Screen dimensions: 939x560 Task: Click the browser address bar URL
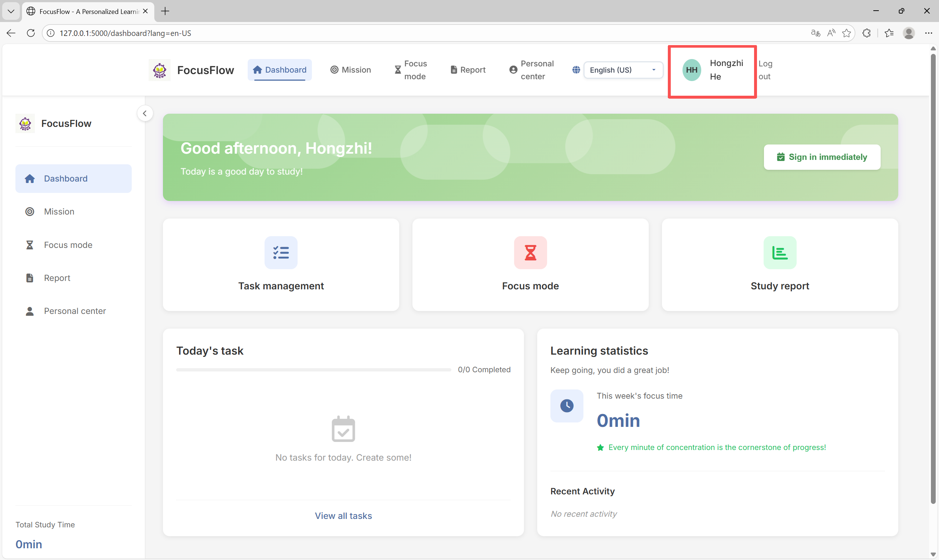(125, 33)
